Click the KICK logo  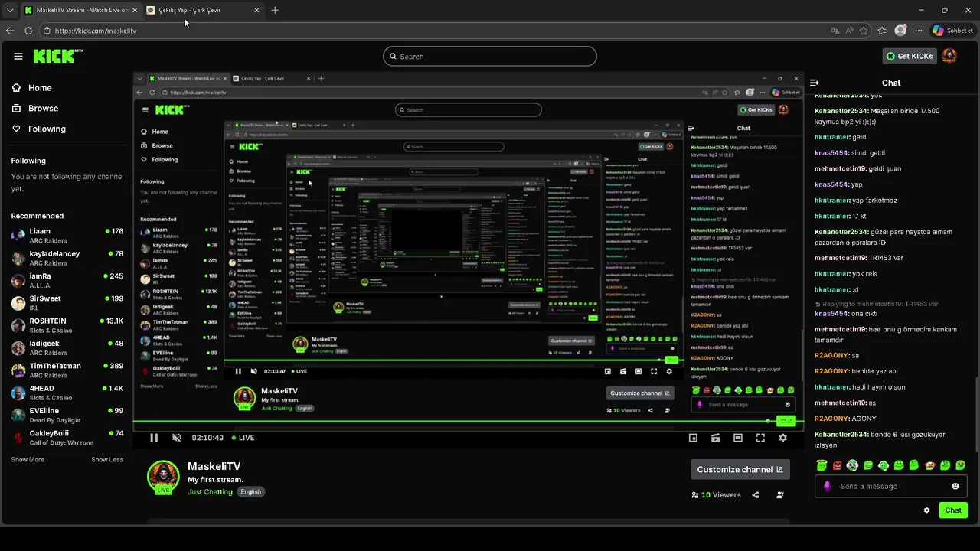click(x=58, y=56)
